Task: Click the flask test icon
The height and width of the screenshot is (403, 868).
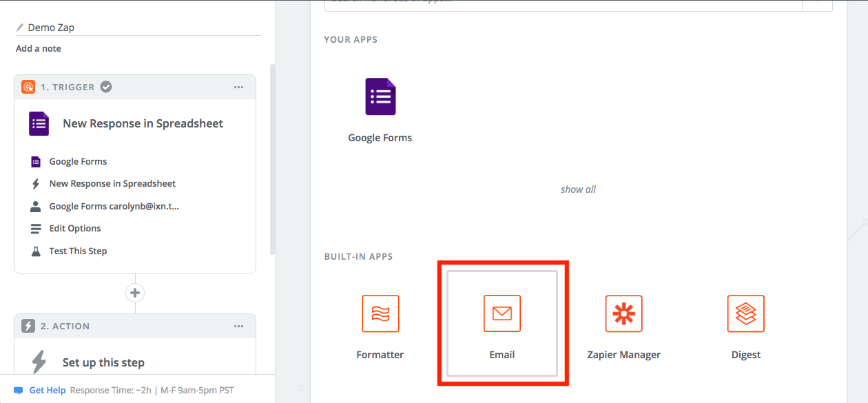Action: point(36,251)
